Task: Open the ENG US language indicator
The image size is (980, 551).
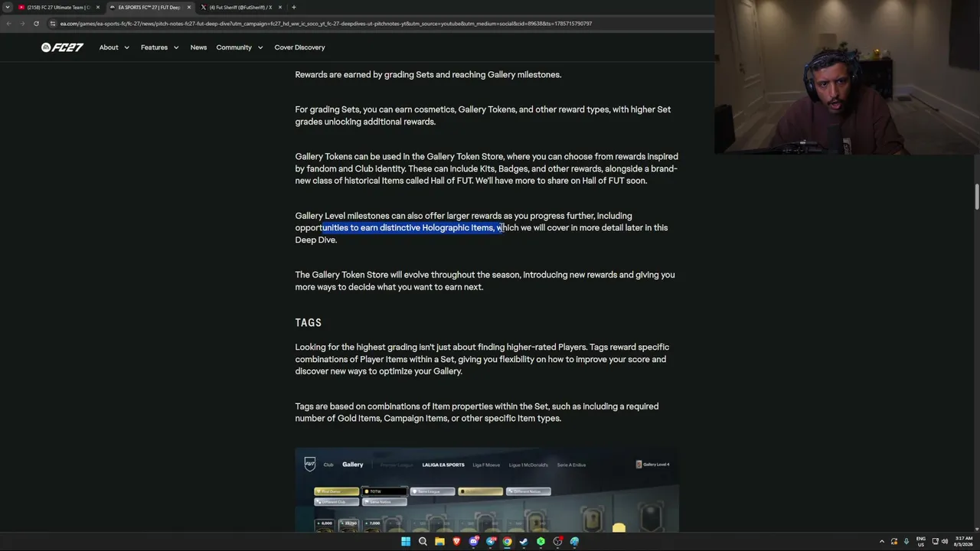Action: coord(921,542)
